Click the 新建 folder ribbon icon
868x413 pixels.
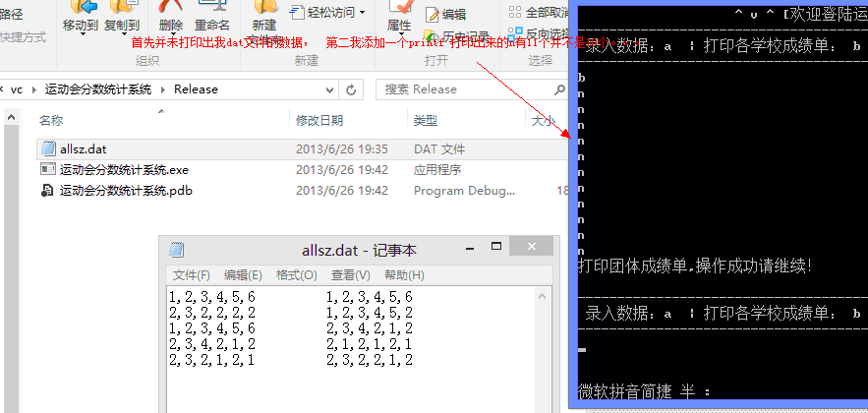pos(264,7)
